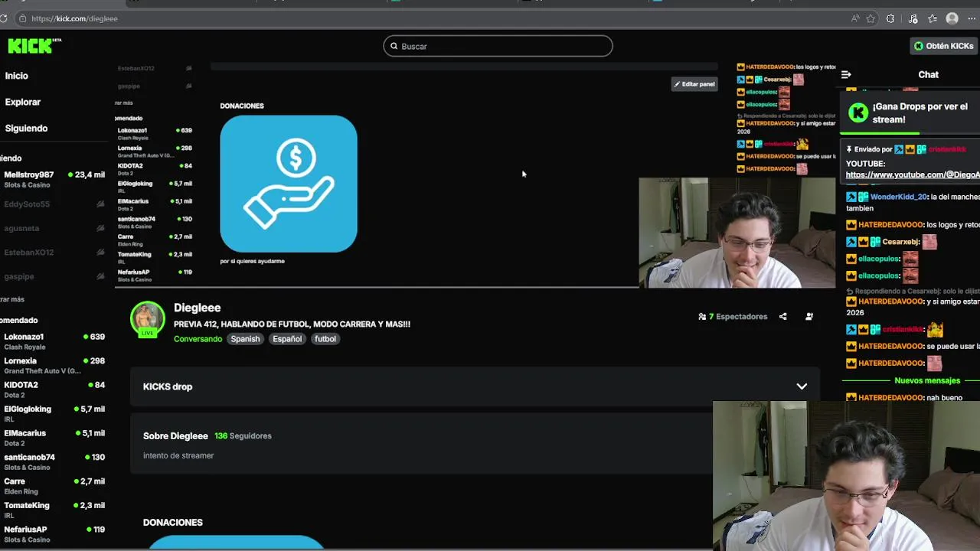This screenshot has height=551, width=980.
Task: Open Siguiendo in the sidebar
Action: pos(26,128)
